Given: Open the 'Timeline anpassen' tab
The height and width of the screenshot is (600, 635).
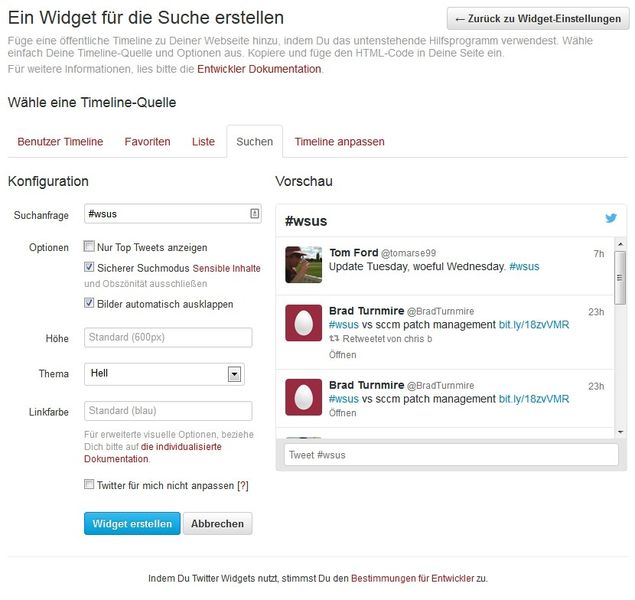Looking at the screenshot, I should pyautogui.click(x=339, y=142).
